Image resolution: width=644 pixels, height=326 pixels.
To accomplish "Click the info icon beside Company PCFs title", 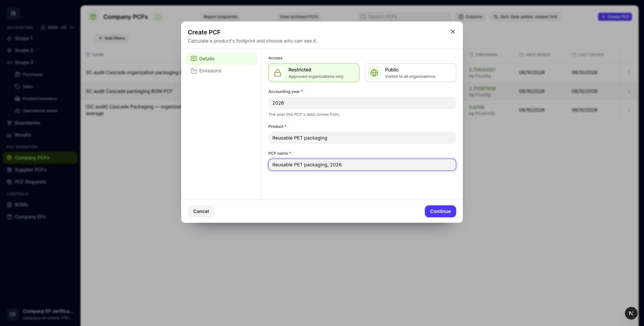I will tap(158, 17).
